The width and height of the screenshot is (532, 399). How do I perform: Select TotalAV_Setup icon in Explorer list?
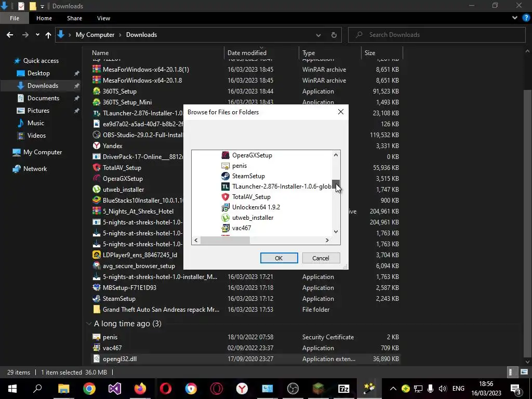coord(97,168)
